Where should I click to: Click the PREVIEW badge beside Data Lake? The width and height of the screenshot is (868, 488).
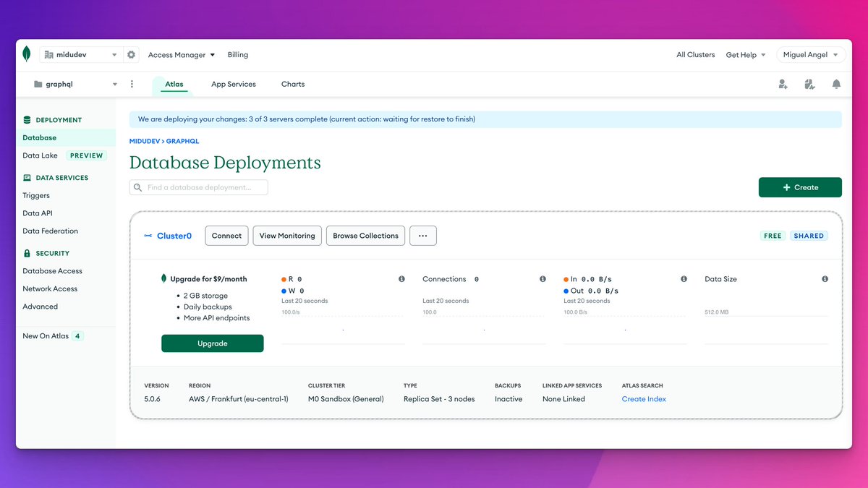87,155
